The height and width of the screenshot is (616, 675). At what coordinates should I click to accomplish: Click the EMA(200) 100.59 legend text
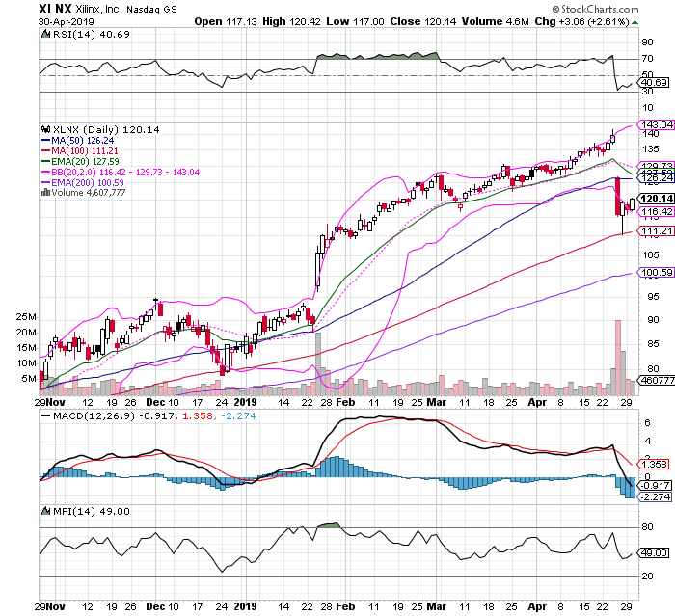[88, 182]
